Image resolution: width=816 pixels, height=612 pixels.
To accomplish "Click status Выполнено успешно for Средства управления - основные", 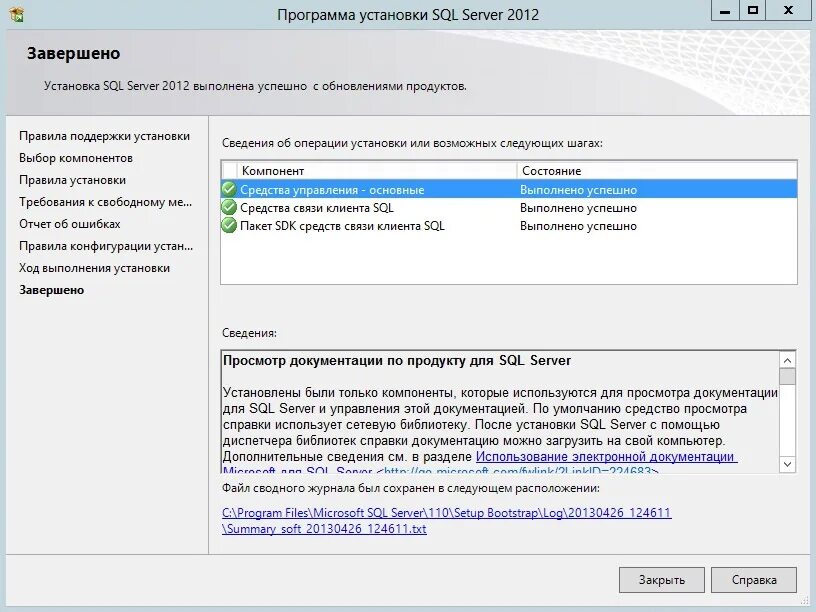I will tap(578, 190).
